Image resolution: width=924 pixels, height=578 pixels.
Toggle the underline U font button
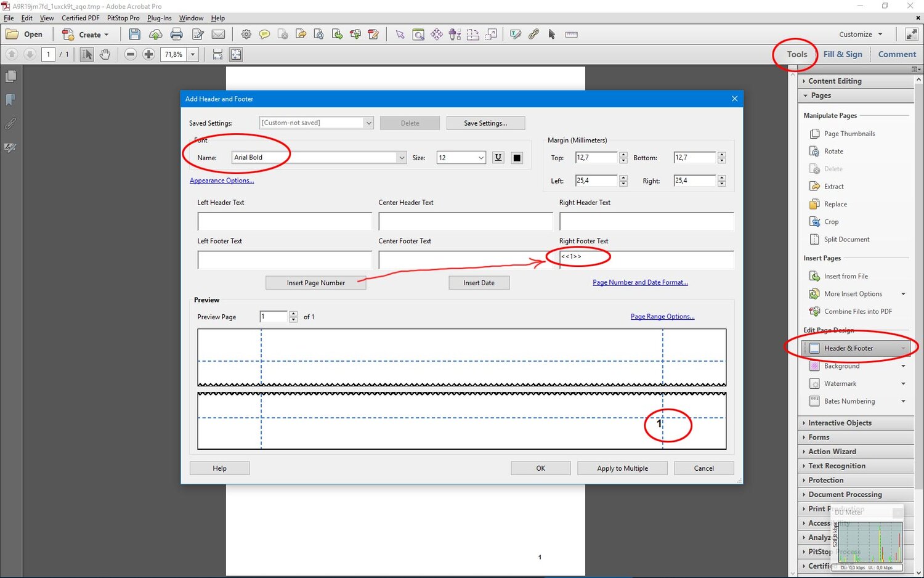(x=498, y=158)
